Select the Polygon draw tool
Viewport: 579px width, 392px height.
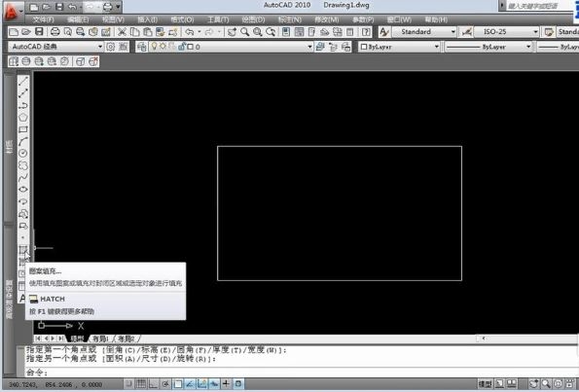[23, 118]
